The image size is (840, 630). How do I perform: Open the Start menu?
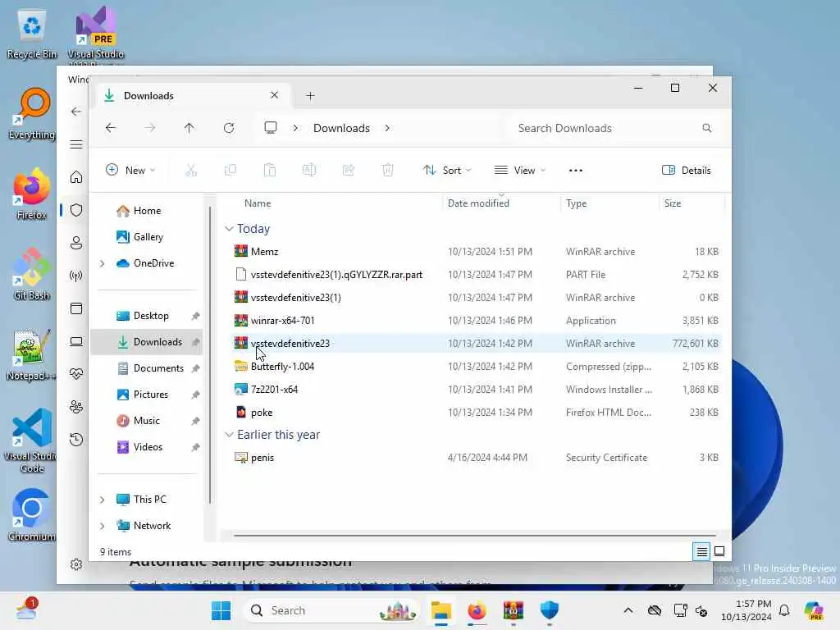point(221,610)
